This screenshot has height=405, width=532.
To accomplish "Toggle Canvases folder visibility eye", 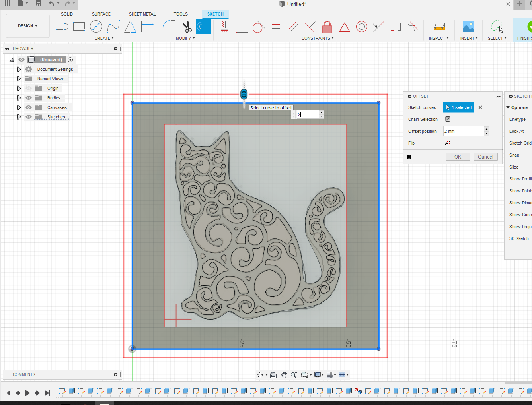I will point(29,107).
